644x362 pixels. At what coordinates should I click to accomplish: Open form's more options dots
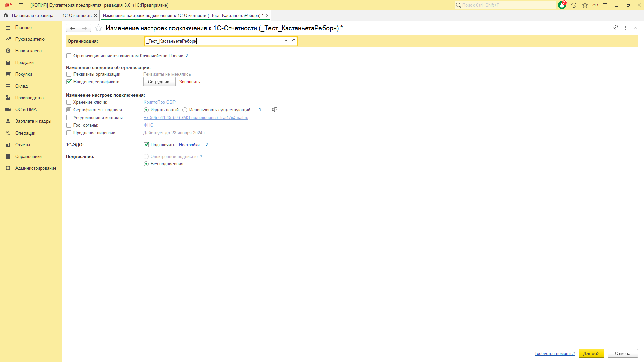(x=625, y=28)
